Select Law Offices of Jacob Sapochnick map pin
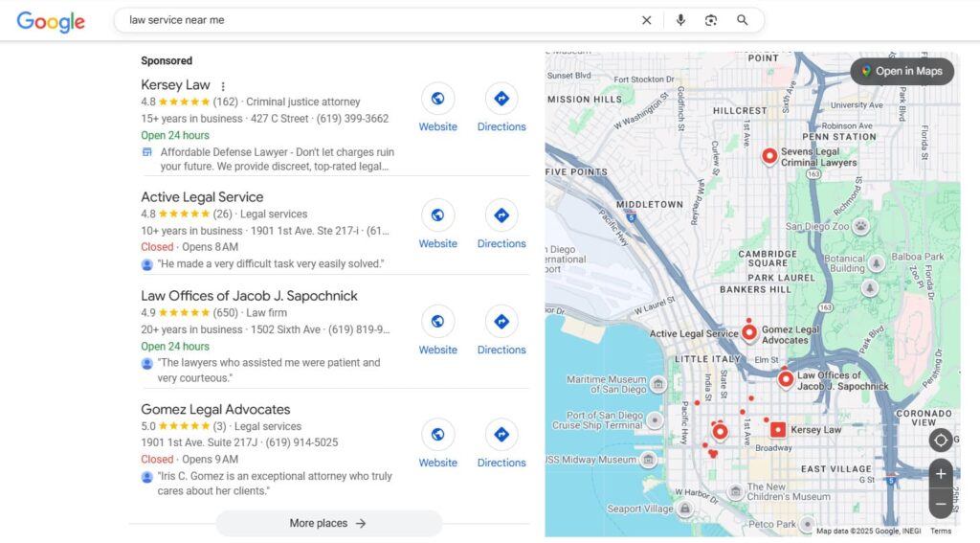Image resolution: width=980 pixels, height=543 pixels. pos(786,379)
